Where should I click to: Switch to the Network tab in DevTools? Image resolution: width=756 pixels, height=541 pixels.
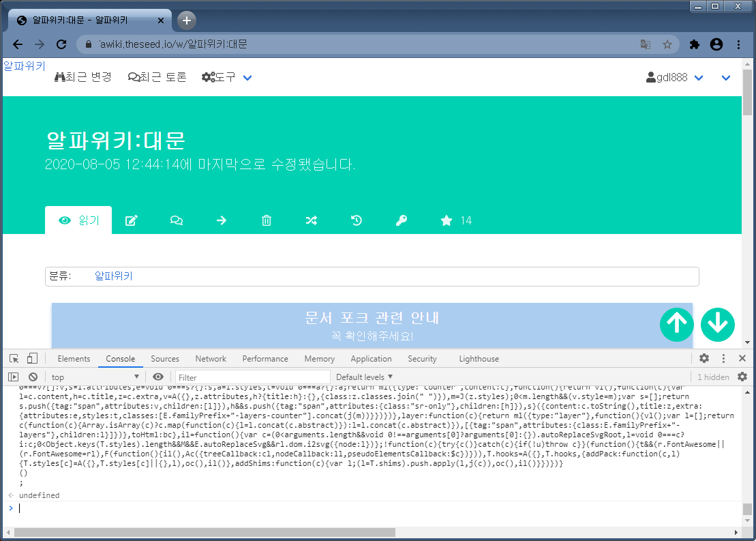tap(211, 358)
